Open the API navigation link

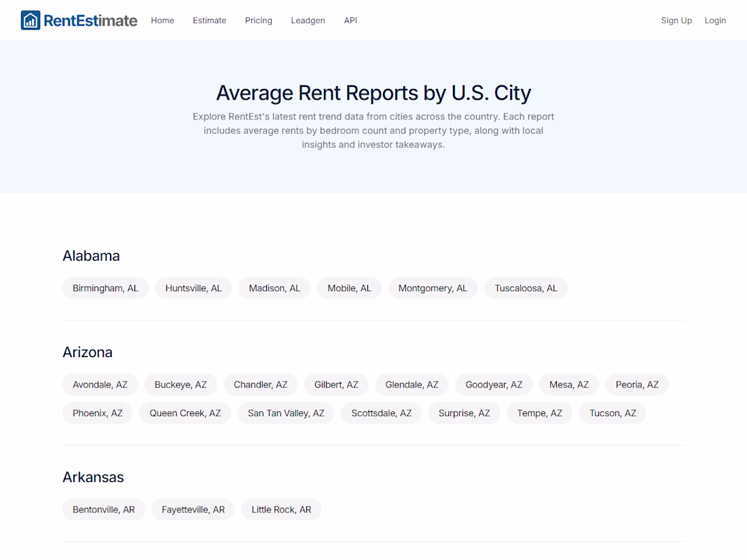click(350, 20)
